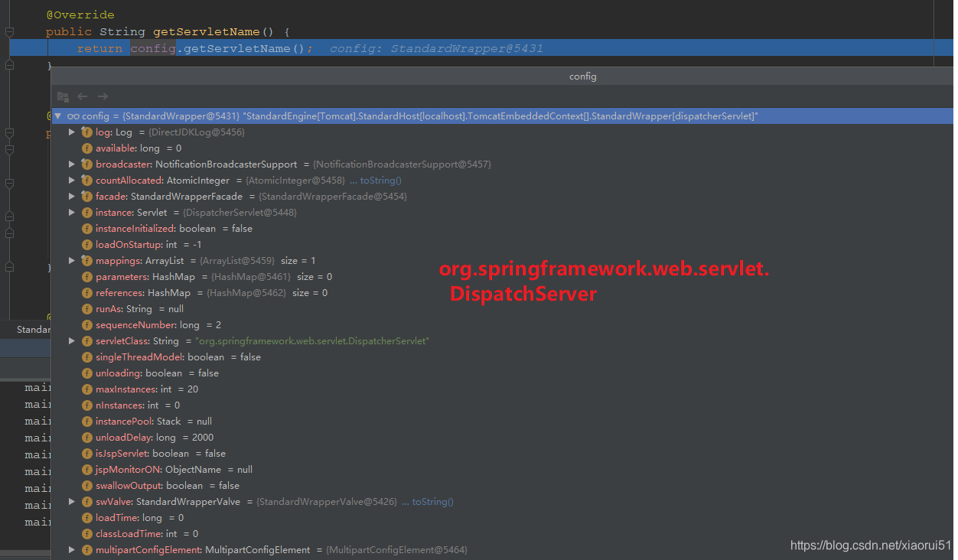Image resolution: width=958 pixels, height=560 pixels.
Task: Expand the countAllocated field node
Action: tap(72, 181)
